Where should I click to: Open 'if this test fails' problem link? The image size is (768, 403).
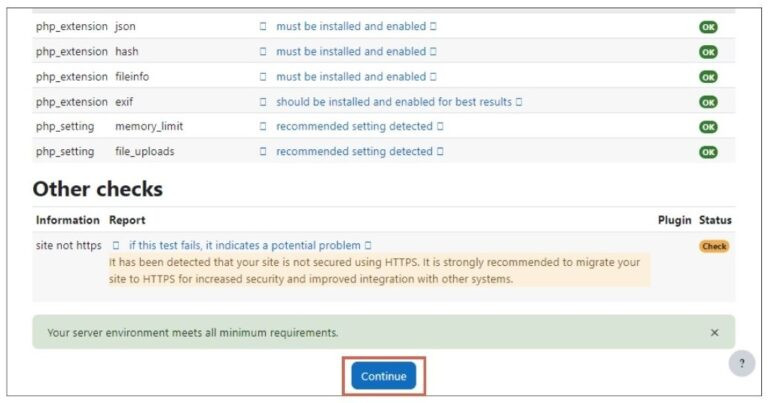pyautogui.click(x=244, y=245)
